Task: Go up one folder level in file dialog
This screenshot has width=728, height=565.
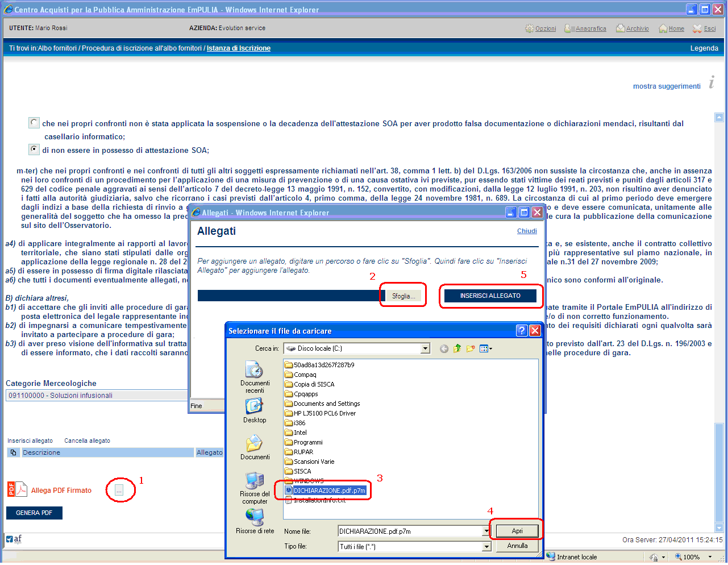Action: pos(457,348)
